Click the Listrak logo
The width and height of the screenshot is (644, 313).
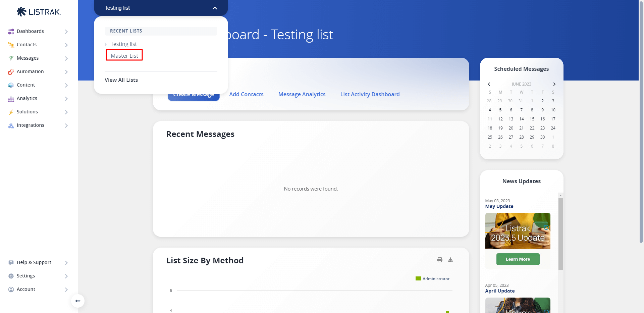[39, 12]
